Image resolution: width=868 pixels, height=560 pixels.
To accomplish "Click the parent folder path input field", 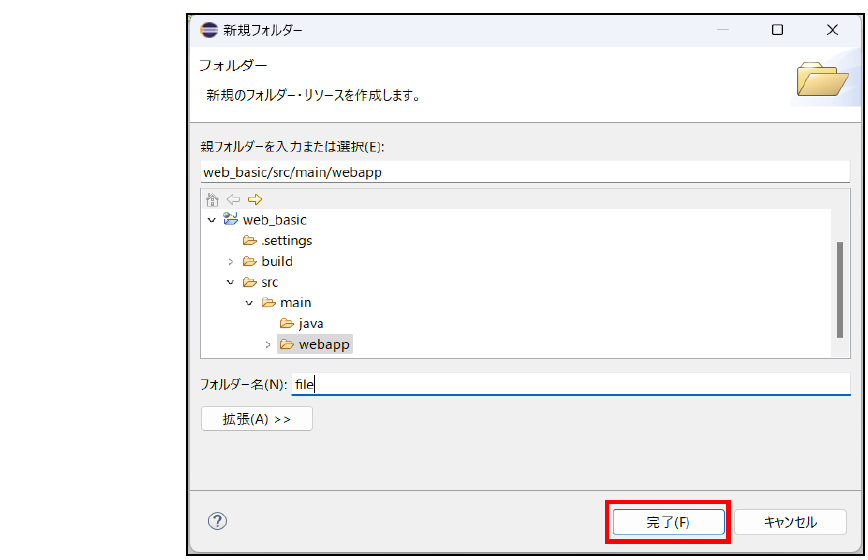I will (524, 172).
